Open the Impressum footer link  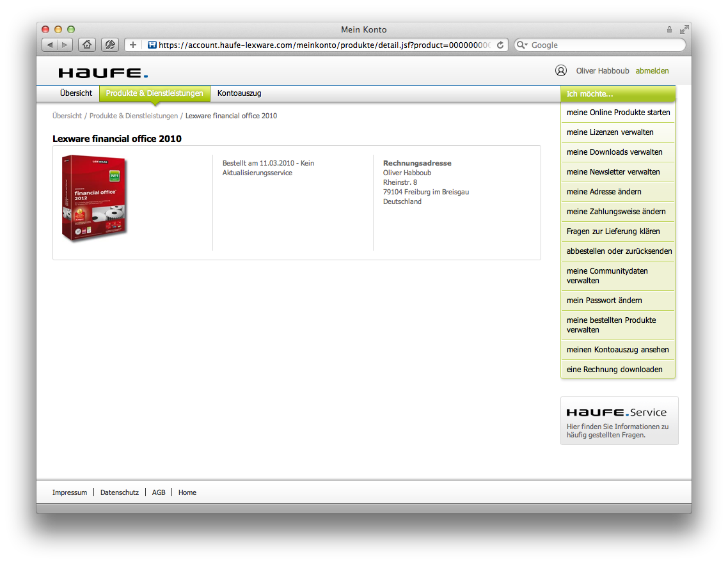tap(70, 492)
